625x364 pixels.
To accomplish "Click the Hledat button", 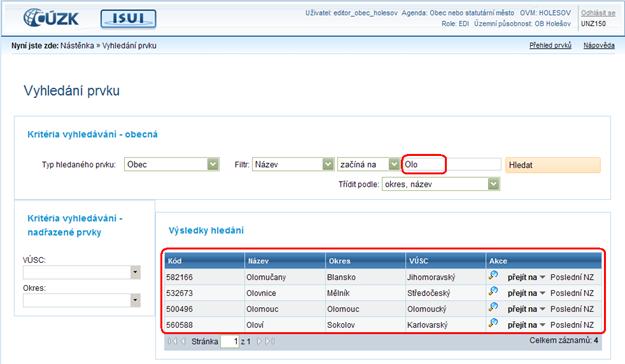I will click(553, 165).
